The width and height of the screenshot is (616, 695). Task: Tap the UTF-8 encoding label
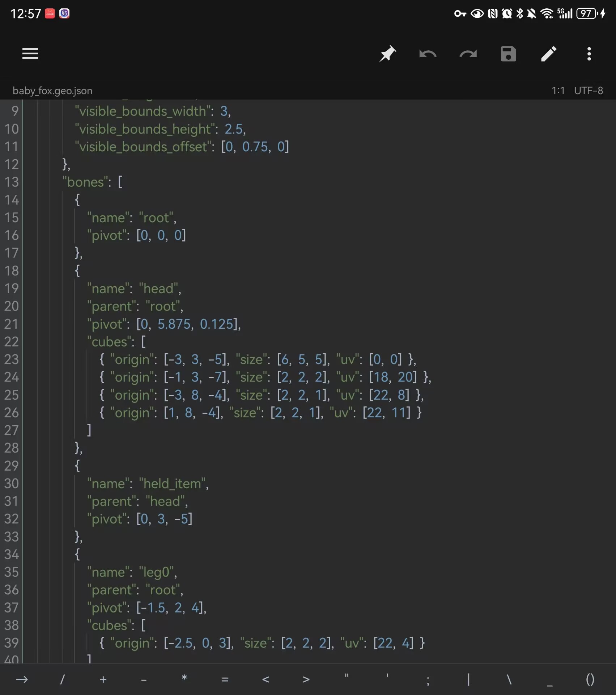pos(588,90)
